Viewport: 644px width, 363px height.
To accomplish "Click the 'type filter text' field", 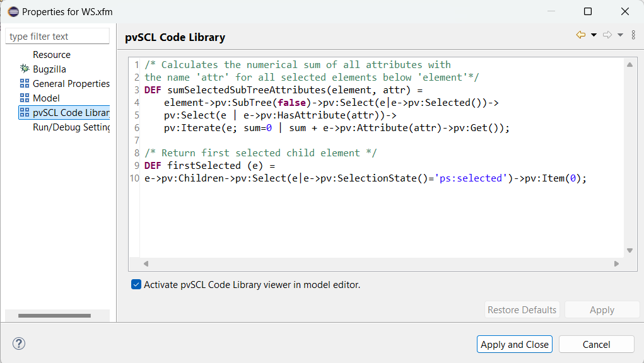I will [x=57, y=36].
